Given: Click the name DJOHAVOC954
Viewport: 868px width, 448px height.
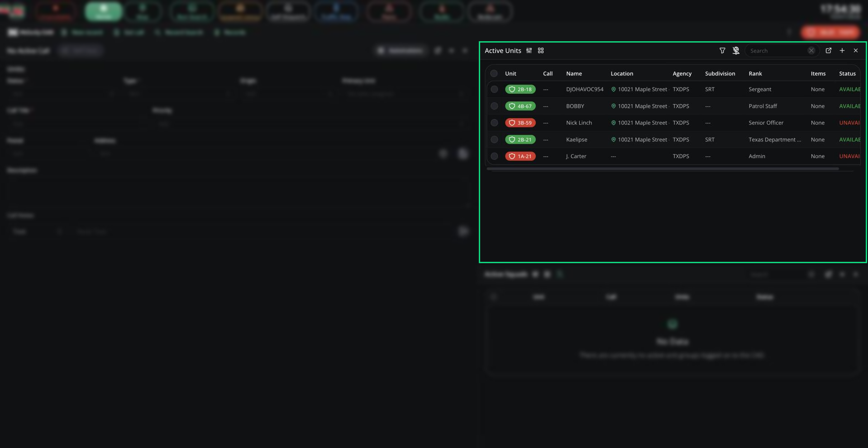Looking at the screenshot, I should point(585,89).
